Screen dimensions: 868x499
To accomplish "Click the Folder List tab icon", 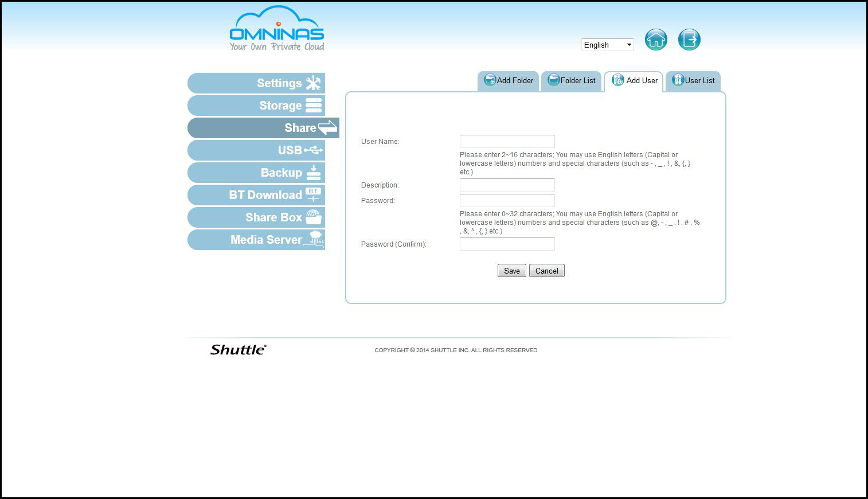I will (553, 80).
